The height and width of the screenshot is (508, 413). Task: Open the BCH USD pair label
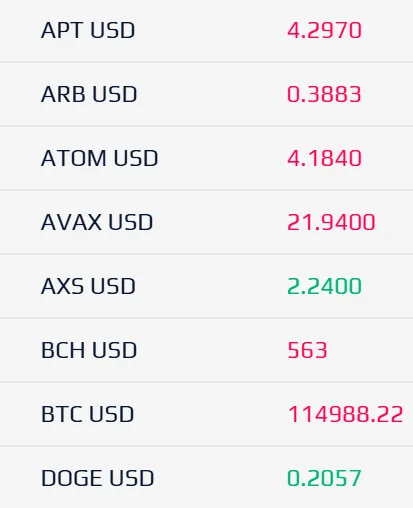(89, 350)
